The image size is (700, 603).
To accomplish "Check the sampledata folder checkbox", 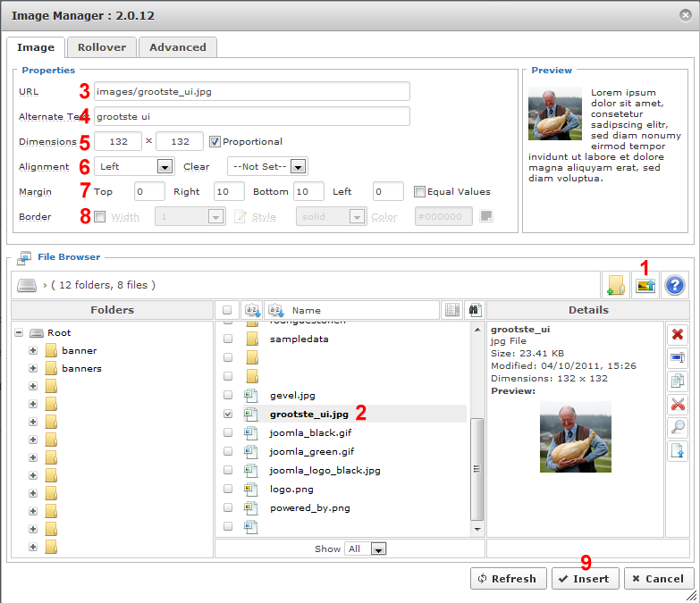I will pos(228,339).
